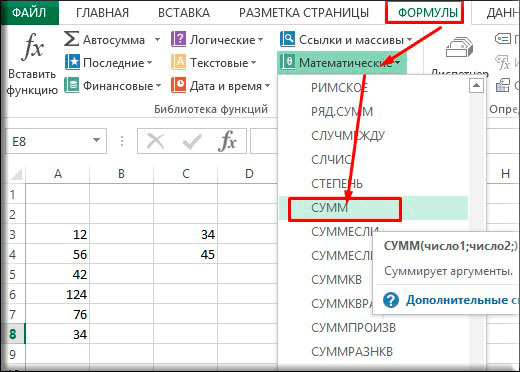Select row 8 header

(13, 334)
